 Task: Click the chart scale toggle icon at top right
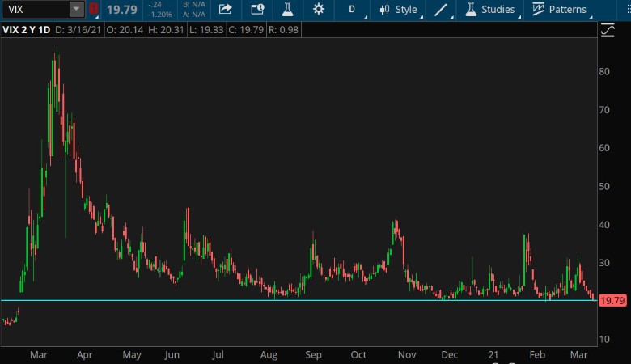point(608,30)
